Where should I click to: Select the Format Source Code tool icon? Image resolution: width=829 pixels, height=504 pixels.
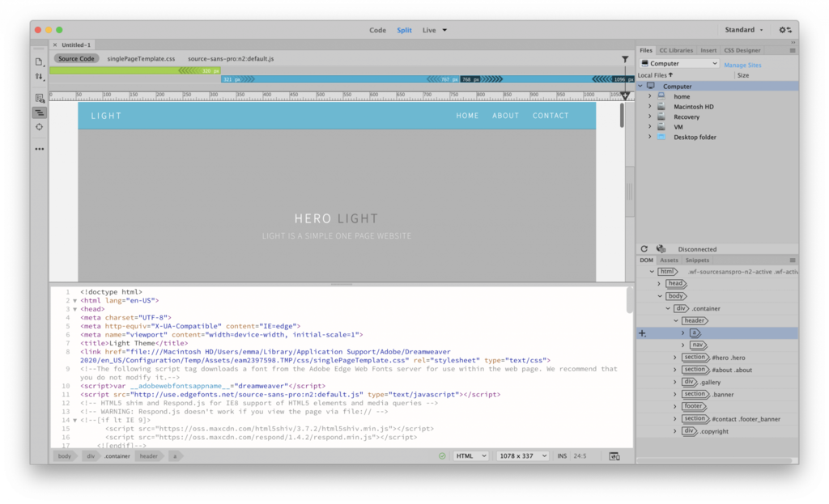pos(39,112)
